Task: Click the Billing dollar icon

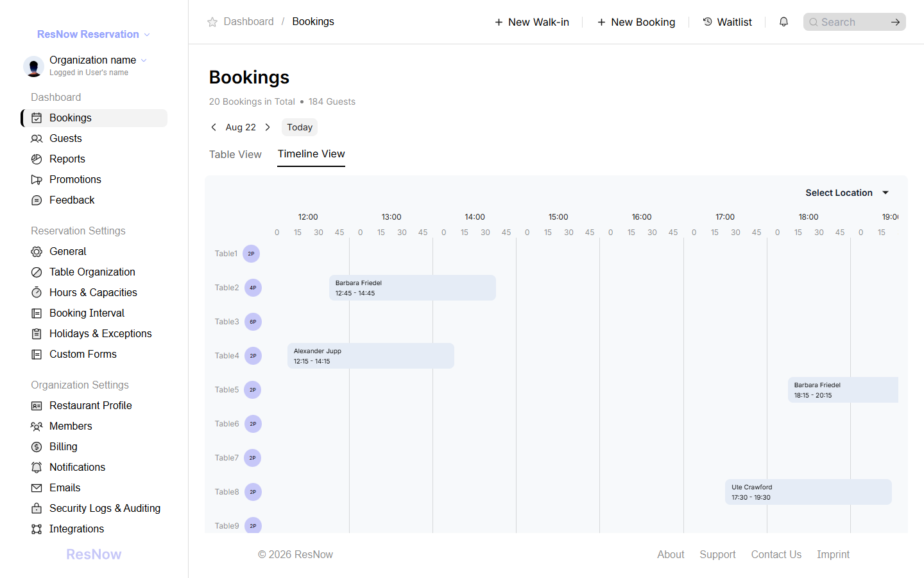Action: [x=37, y=447]
